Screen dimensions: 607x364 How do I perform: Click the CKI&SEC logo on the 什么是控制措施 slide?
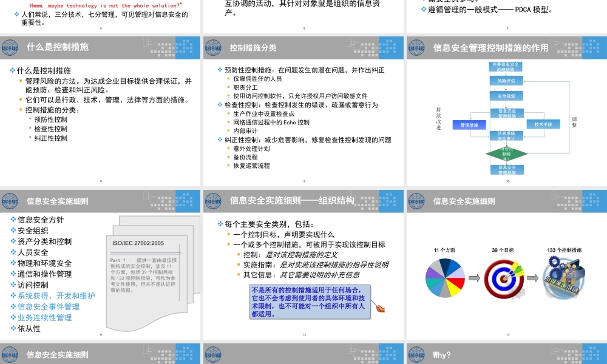coord(10,47)
